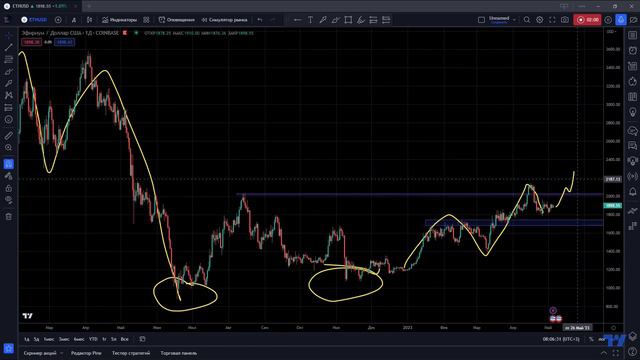Viewport: 640px width, 360px height.
Task: Set the YTD date range
Action: pos(93,339)
